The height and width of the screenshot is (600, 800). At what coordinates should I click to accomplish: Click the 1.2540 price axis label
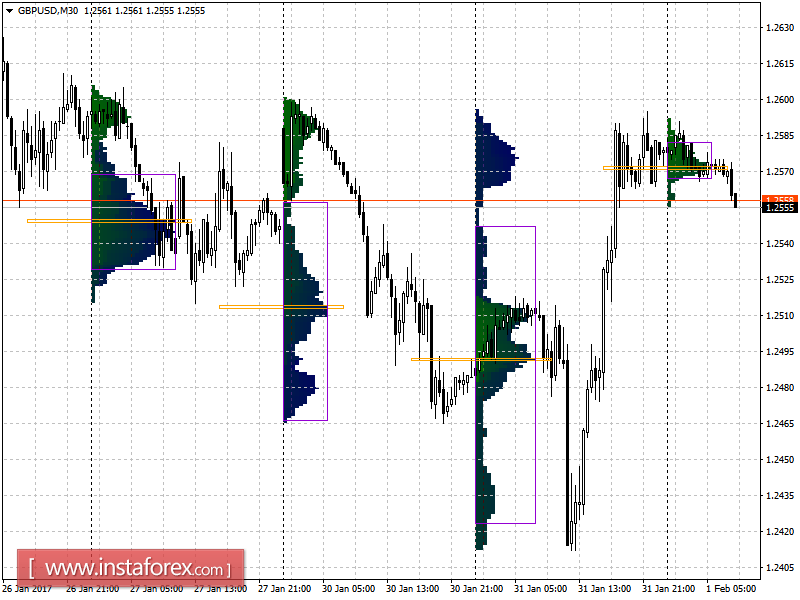pyautogui.click(x=780, y=244)
